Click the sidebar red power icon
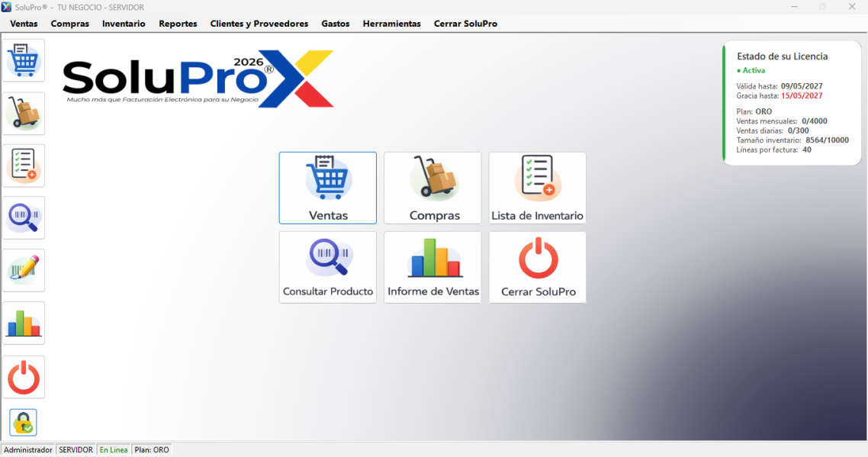 point(23,377)
